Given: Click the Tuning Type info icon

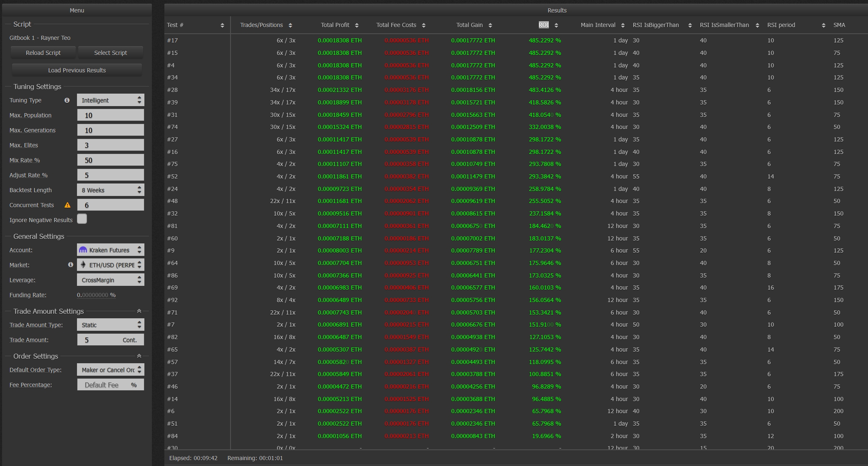Looking at the screenshot, I should pos(67,100).
